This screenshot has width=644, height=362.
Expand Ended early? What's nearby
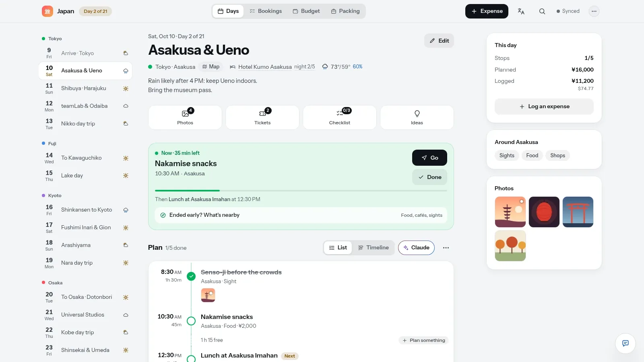tap(301, 215)
